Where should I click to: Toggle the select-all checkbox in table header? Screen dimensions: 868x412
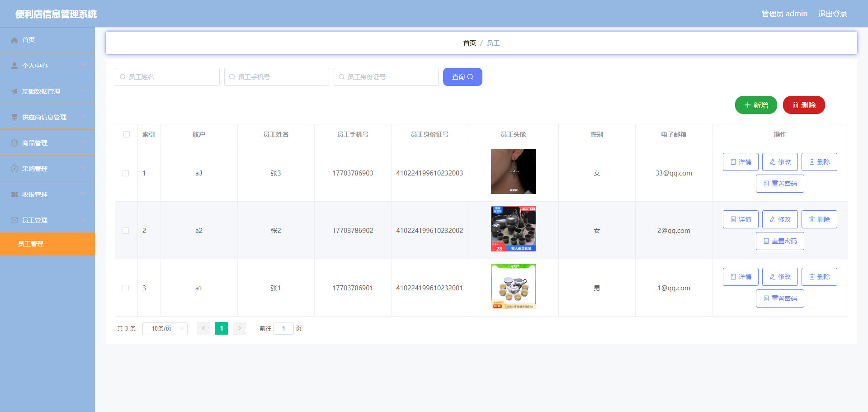pyautogui.click(x=127, y=134)
